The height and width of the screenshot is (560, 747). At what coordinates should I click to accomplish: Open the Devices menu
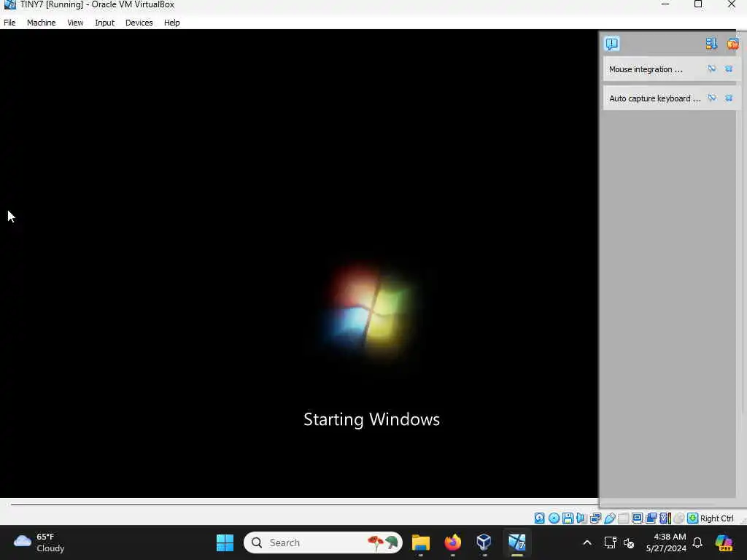pos(139,23)
